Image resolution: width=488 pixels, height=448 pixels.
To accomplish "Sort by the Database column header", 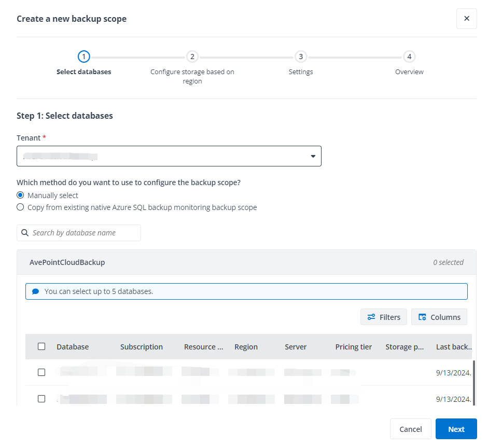I will tap(73, 346).
